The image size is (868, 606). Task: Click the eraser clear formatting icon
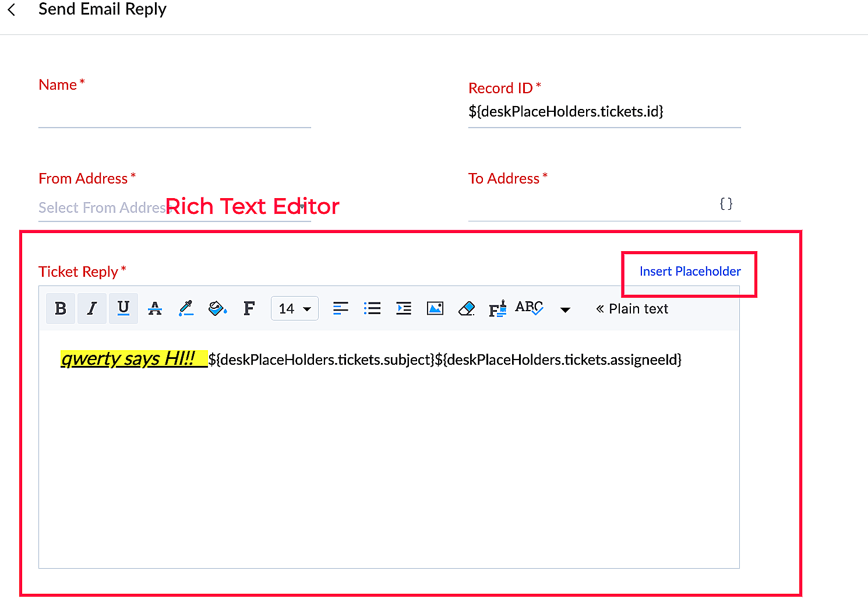pos(467,308)
